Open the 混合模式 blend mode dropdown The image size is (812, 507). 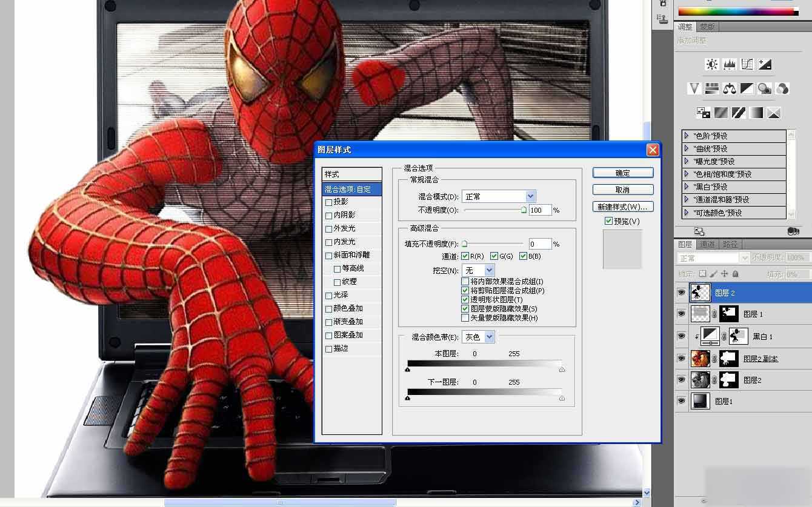coord(530,196)
